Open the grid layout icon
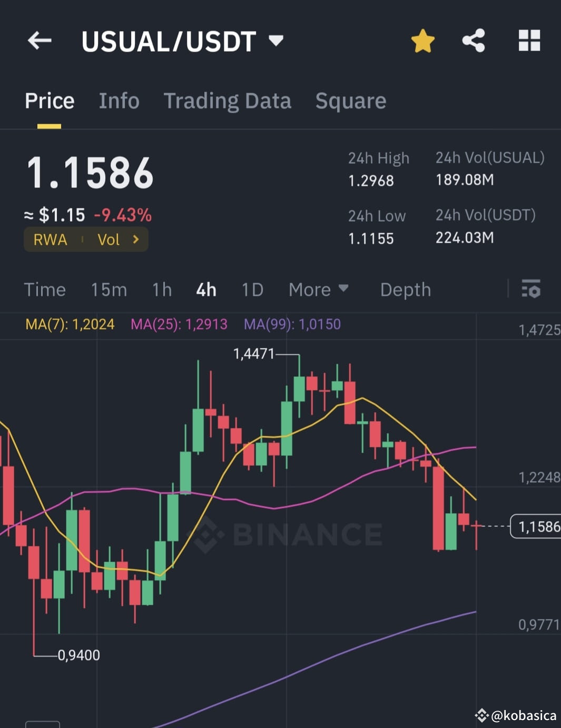Image resolution: width=561 pixels, height=728 pixels. [x=529, y=41]
